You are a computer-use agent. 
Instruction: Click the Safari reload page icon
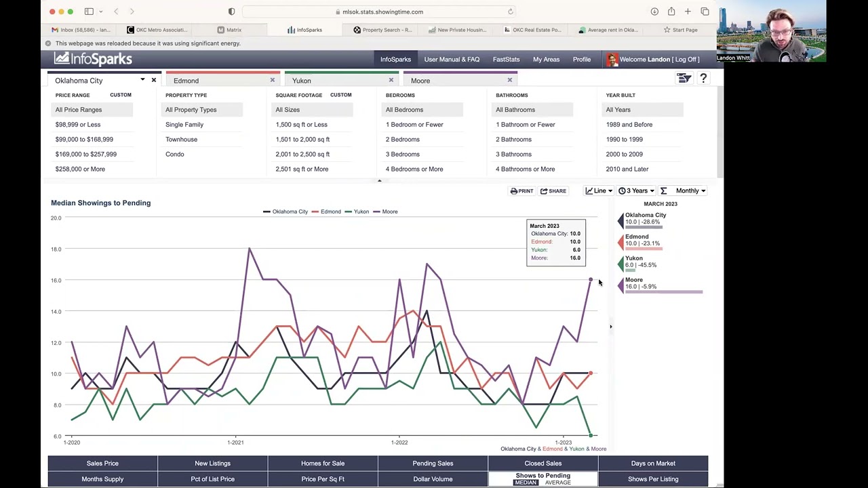click(x=511, y=12)
